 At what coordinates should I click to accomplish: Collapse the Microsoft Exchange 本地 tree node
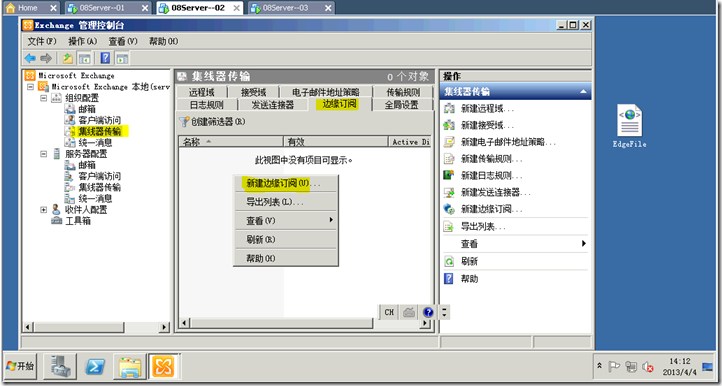pyautogui.click(x=30, y=87)
